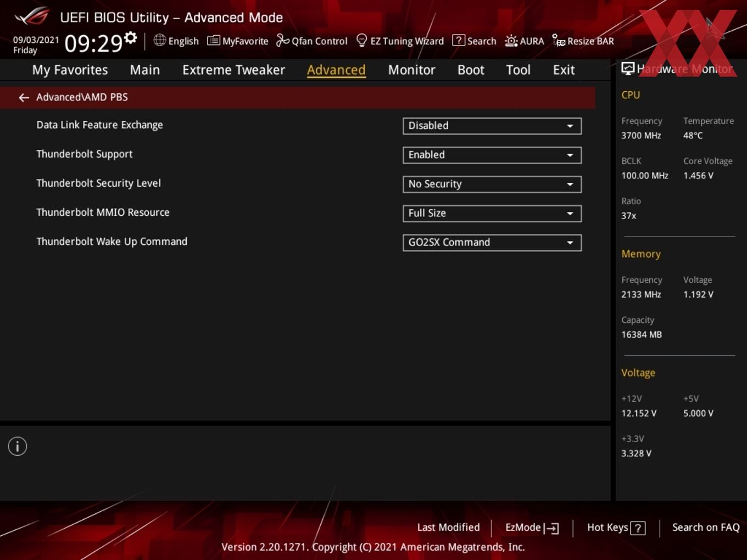Image resolution: width=747 pixels, height=560 pixels.
Task: Select Thunderbolt Wake Up Command label
Action: [112, 241]
